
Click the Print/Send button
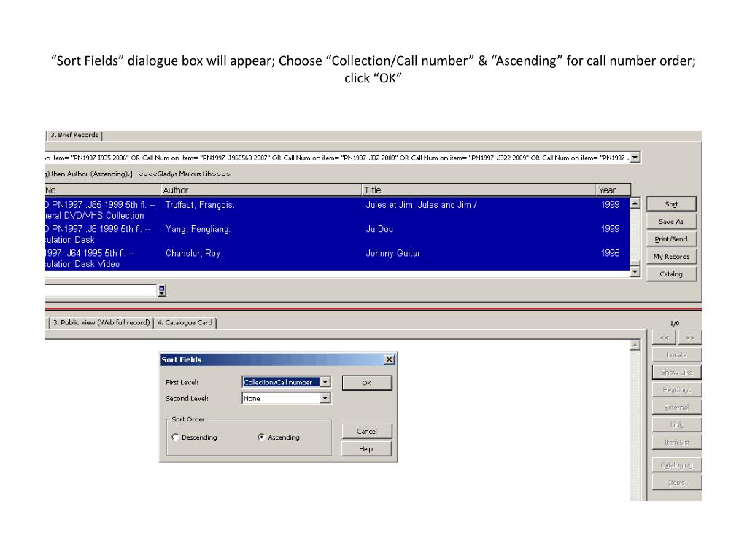point(671,239)
